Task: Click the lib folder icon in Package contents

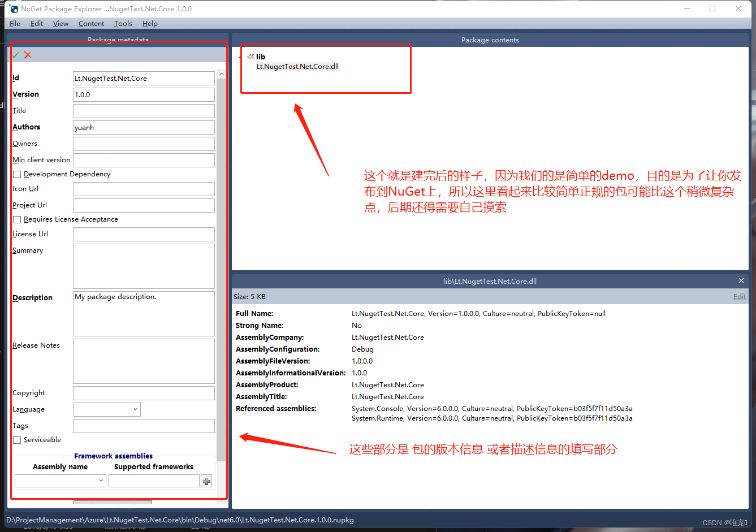Action: coord(250,57)
